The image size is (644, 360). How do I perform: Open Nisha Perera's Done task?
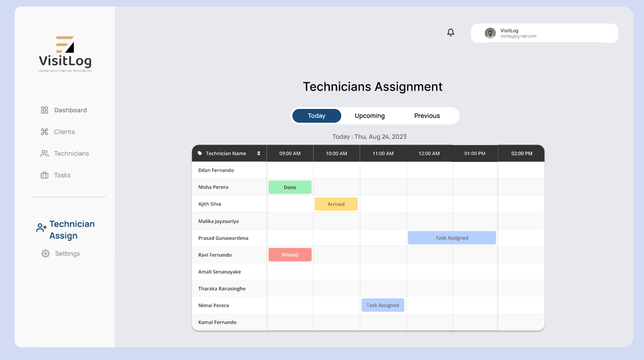pos(290,187)
